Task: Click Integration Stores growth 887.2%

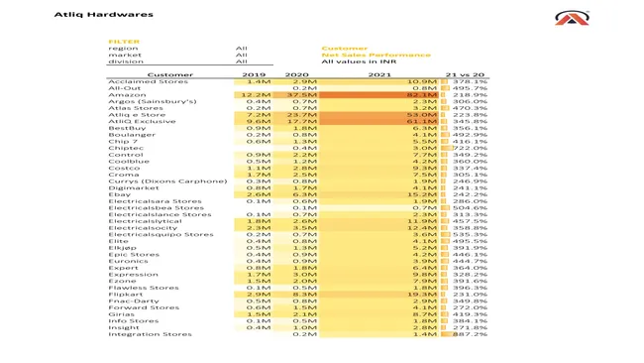Action: [x=470, y=334]
